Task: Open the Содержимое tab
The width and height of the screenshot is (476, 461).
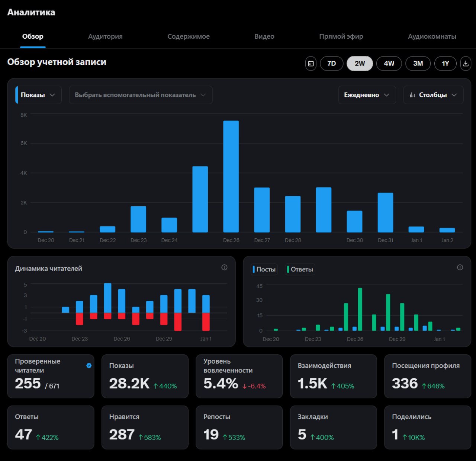Action: click(x=189, y=36)
